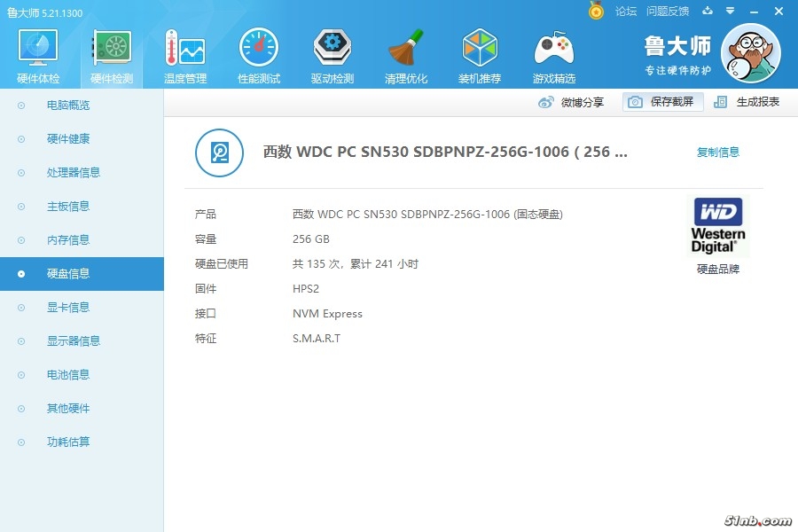Viewport: 798px width, 532px height.
Task: Open 论坛 forum link
Action: (x=626, y=12)
